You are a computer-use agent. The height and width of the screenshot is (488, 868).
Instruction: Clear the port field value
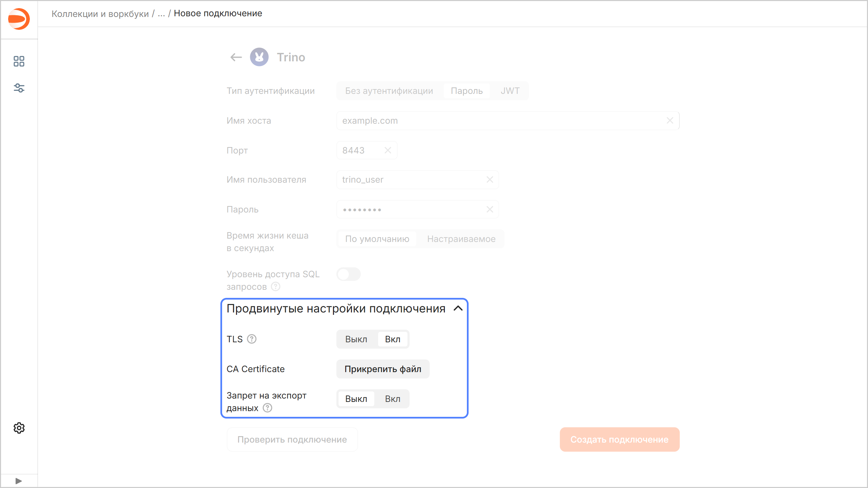pos(388,150)
